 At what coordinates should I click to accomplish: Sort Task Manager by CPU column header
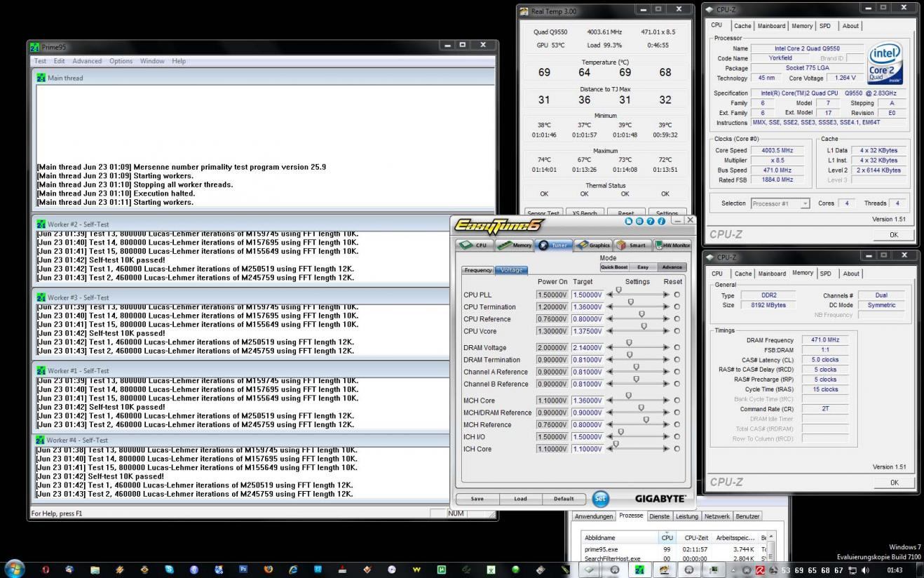pyautogui.click(x=667, y=537)
